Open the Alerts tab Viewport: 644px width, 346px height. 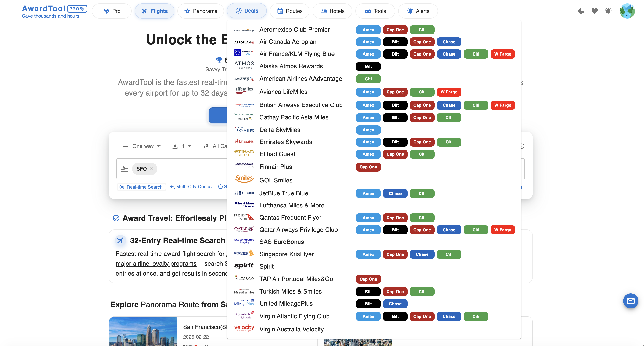click(x=418, y=11)
